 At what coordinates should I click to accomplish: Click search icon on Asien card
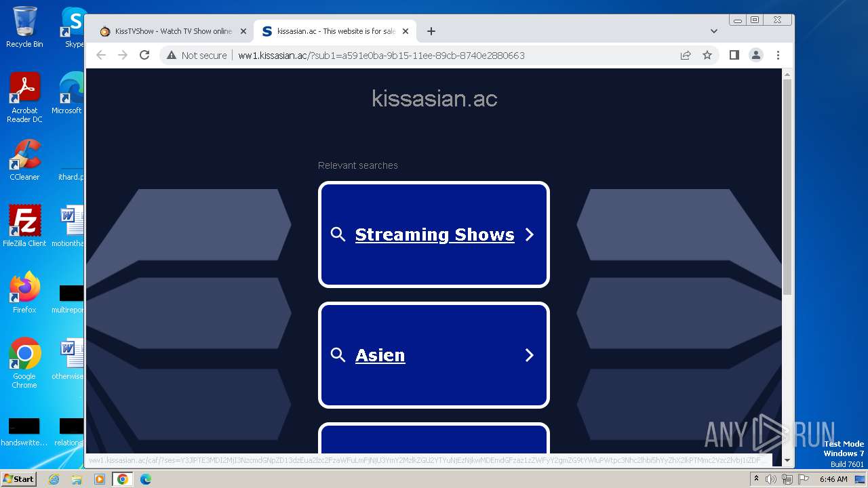point(338,355)
